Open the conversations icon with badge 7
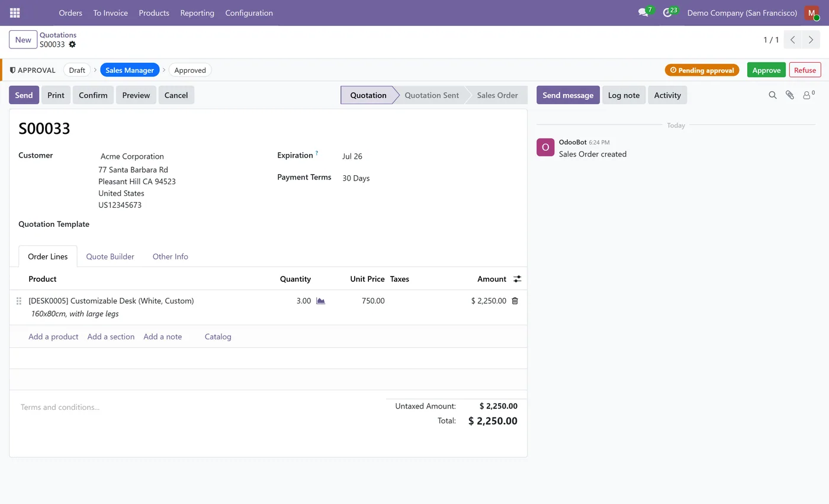 coord(643,12)
